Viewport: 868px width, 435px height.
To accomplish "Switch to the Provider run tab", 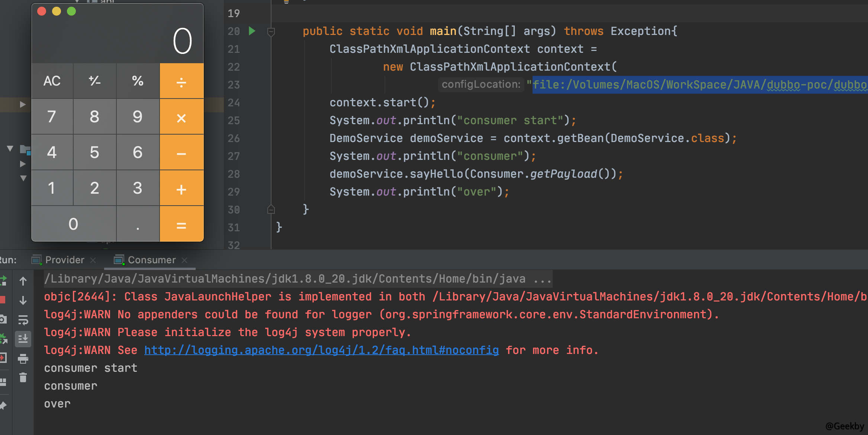I will click(x=64, y=260).
